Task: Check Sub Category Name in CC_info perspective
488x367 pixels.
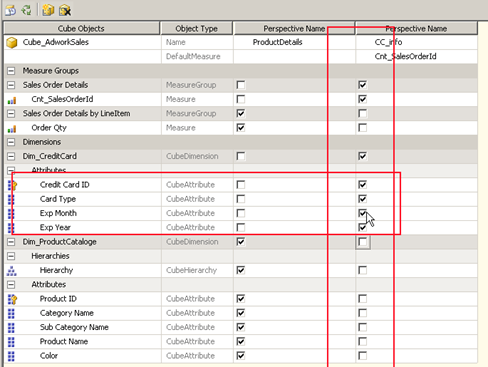Action: (x=362, y=327)
